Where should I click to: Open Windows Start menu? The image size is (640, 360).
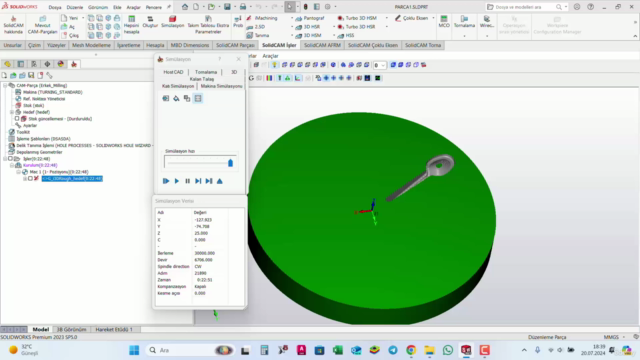tap(134, 350)
